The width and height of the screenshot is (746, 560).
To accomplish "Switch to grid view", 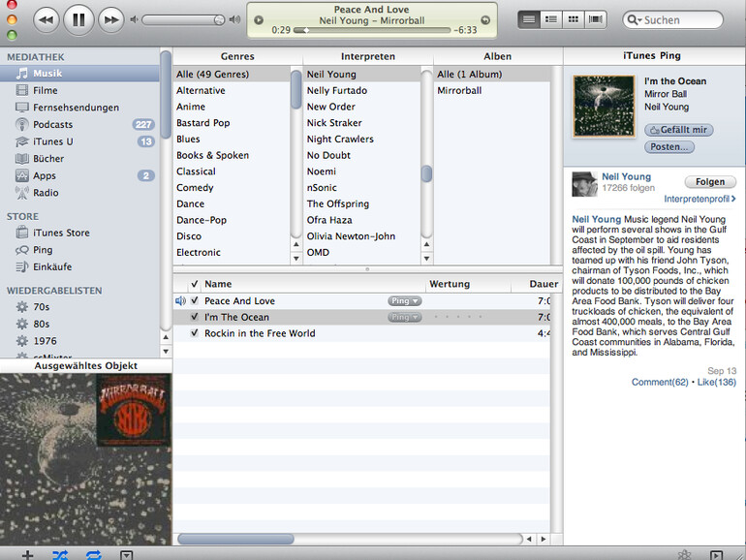I will (x=574, y=19).
